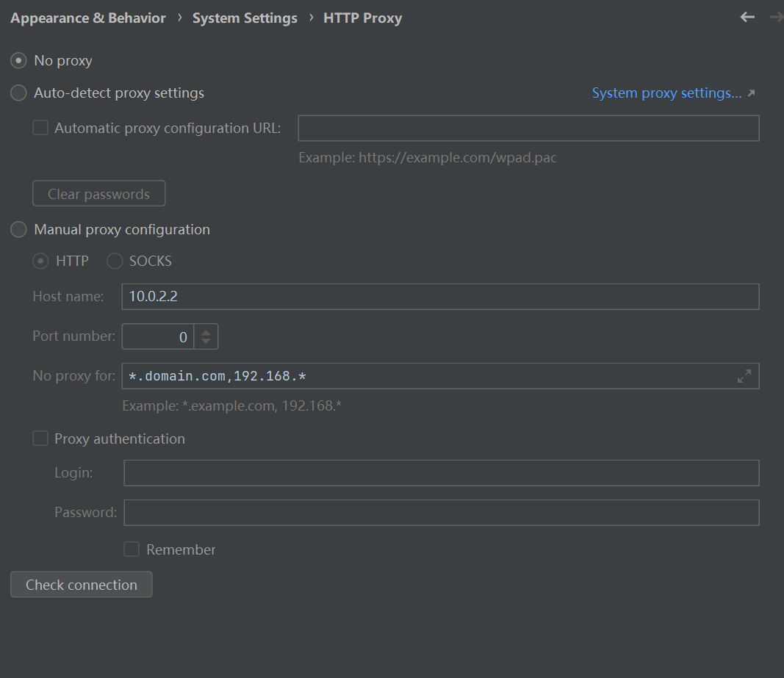Enable the Proxy authentication checkbox
784x678 pixels.
click(x=40, y=439)
